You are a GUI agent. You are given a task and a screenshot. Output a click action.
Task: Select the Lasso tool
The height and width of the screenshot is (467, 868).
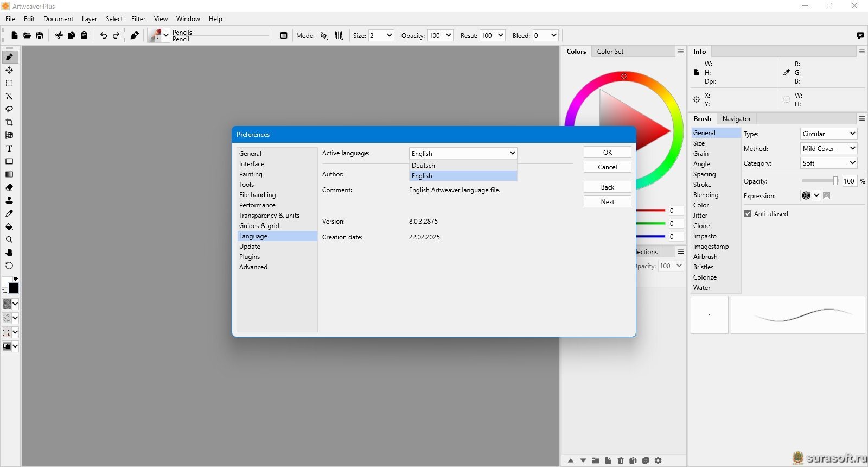point(9,109)
